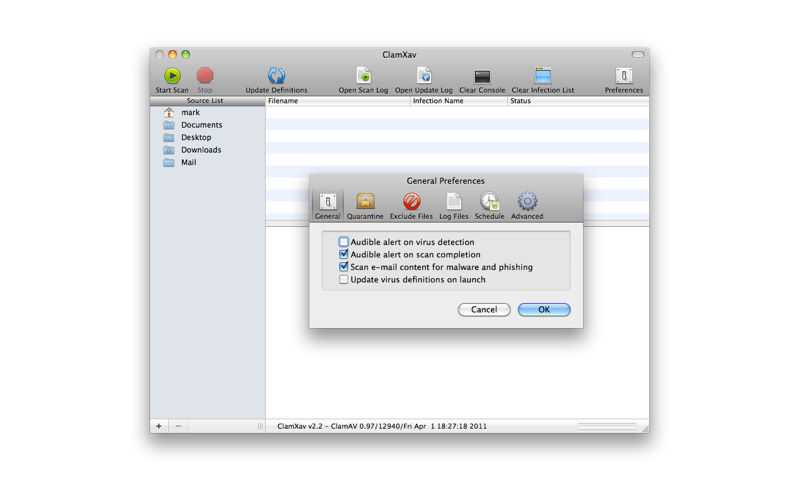This screenshot has height=500, width=800.
Task: Click the folder icon beside Mail
Action: tap(169, 162)
